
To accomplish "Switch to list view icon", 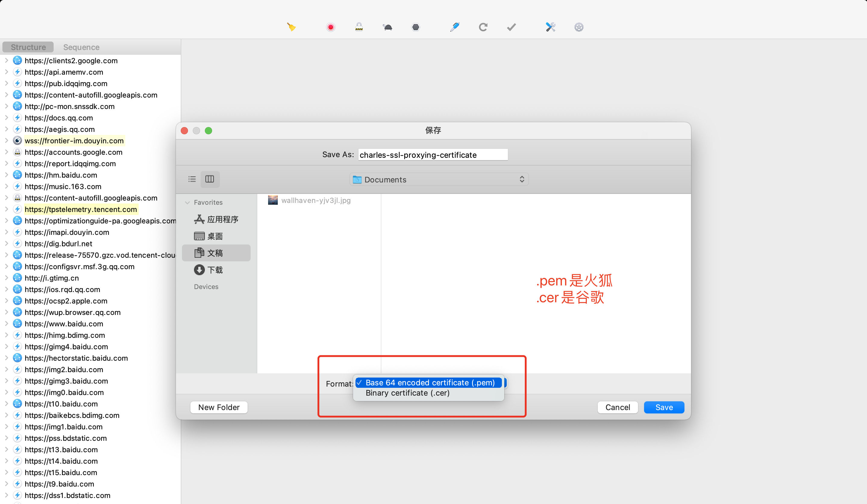I will pos(192,179).
